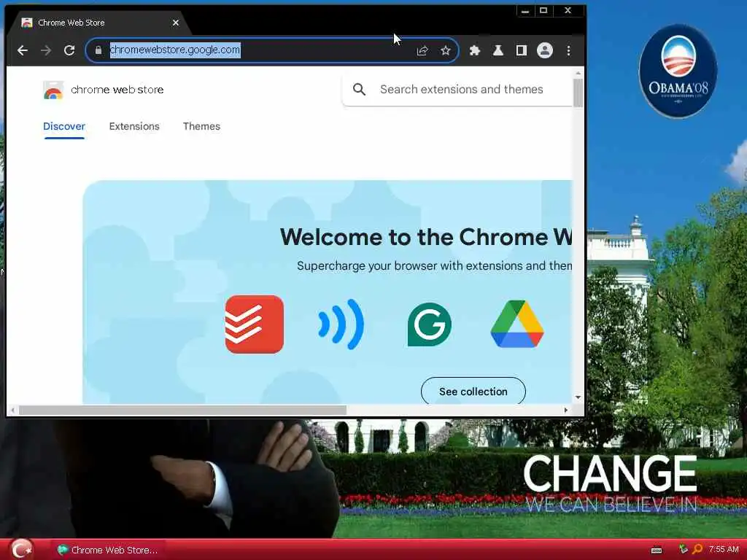Screen dimensions: 747x560
Task: Open the start button with crescent logo
Action: pyautogui.click(x=22, y=549)
